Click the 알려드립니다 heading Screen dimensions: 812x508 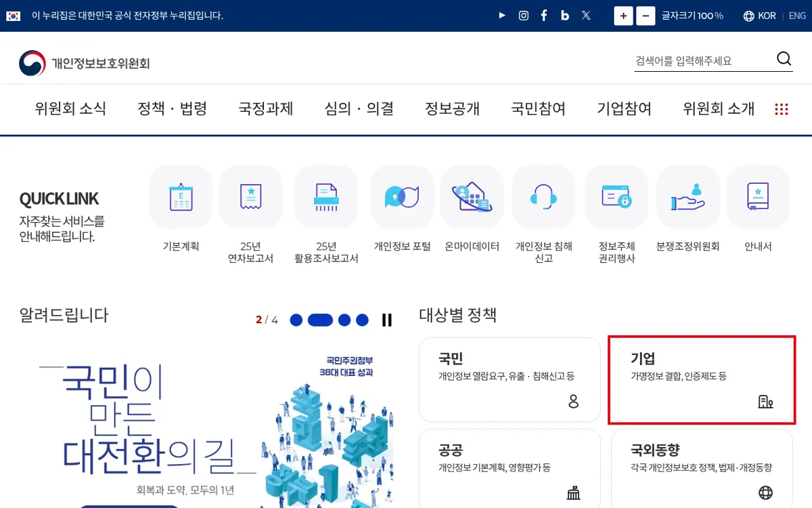pyautogui.click(x=64, y=315)
